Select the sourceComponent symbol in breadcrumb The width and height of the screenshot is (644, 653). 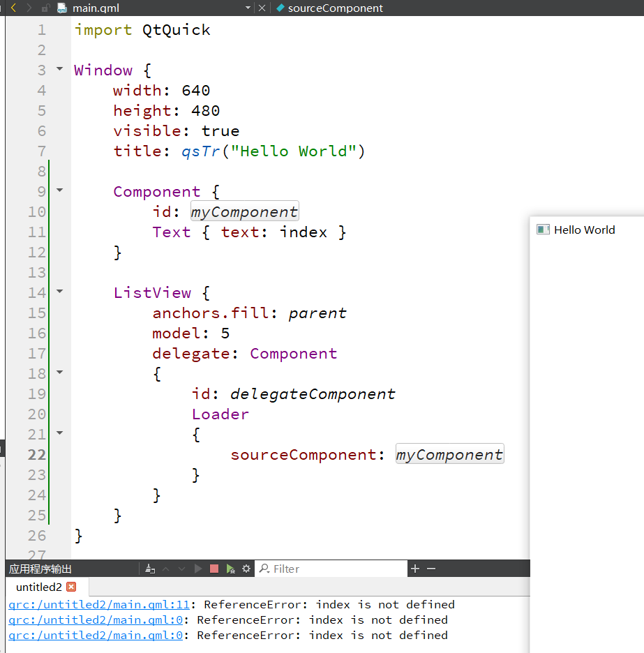pos(335,8)
